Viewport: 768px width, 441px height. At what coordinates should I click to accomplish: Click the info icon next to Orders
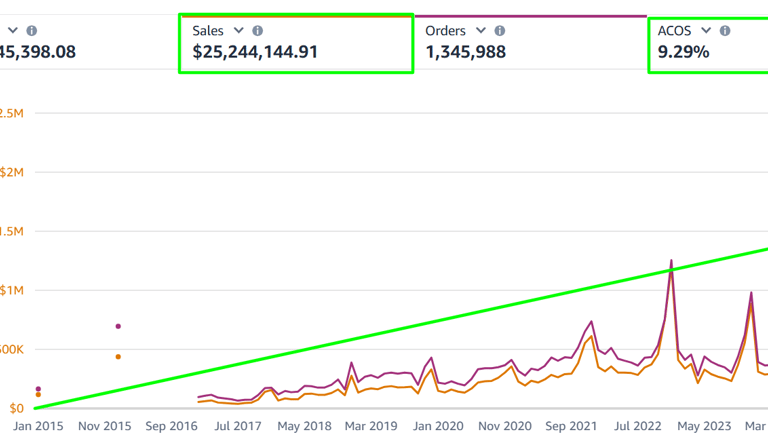[x=500, y=31]
